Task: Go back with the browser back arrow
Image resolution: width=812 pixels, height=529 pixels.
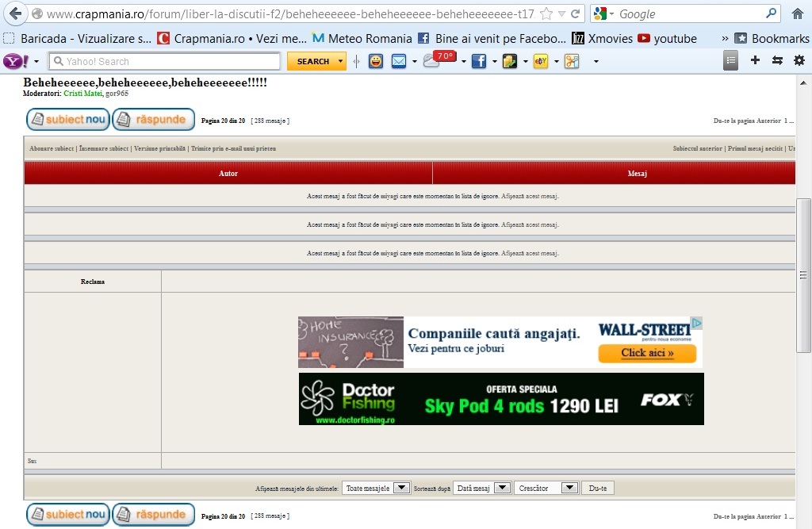Action: point(15,13)
